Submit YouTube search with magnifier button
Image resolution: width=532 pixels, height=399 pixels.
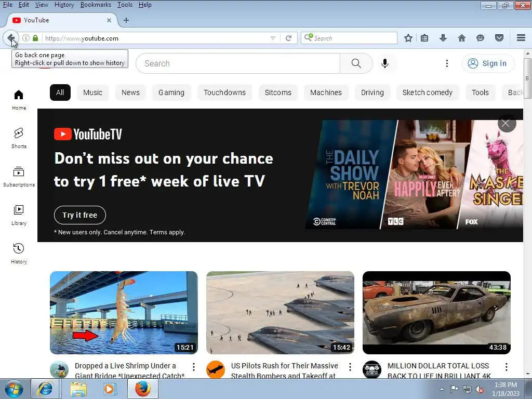(x=356, y=63)
